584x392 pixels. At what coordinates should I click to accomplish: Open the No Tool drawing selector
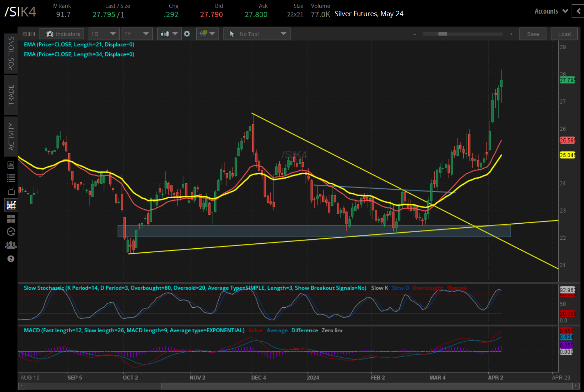pos(257,34)
